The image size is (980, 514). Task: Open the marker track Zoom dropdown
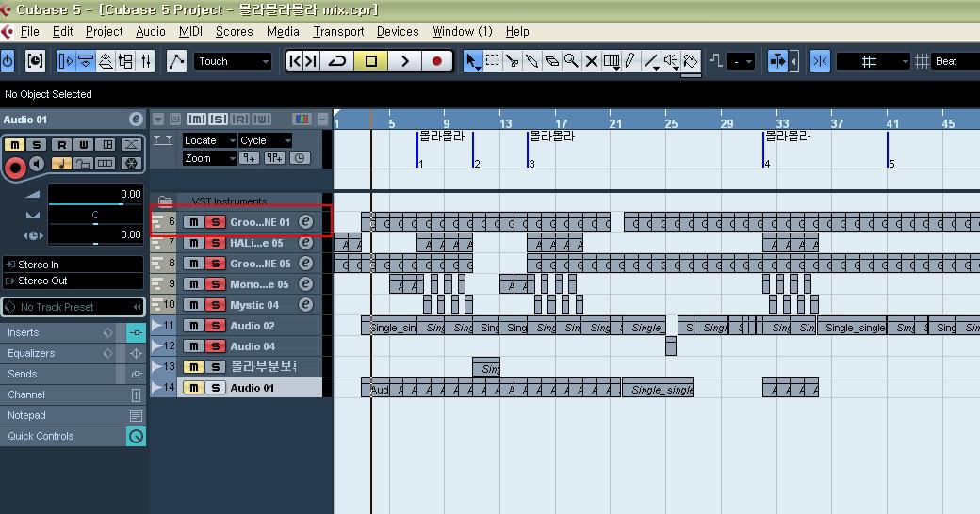[x=209, y=159]
